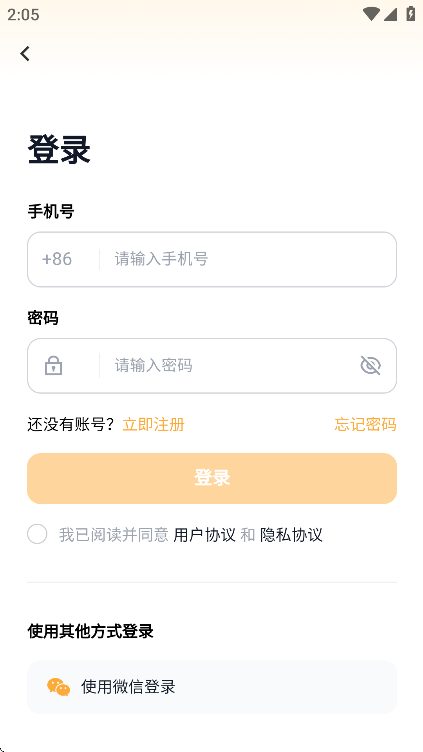Screen dimensions: 423x752
Task: Choose 使用微信登录 option
Action: [x=212, y=687]
